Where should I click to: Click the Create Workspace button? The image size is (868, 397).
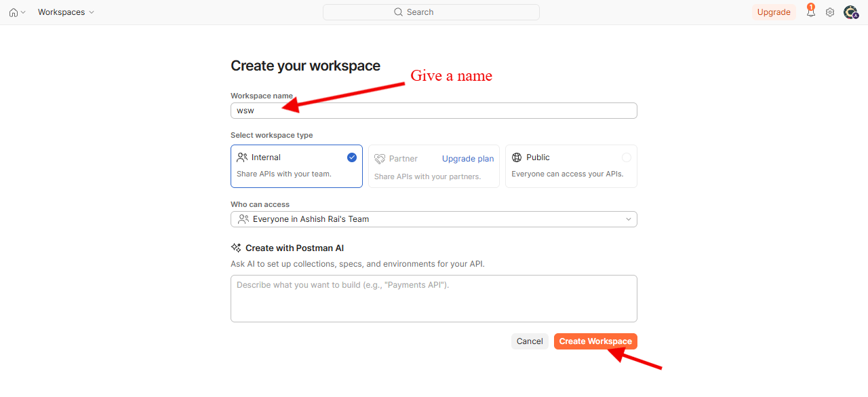pos(595,341)
